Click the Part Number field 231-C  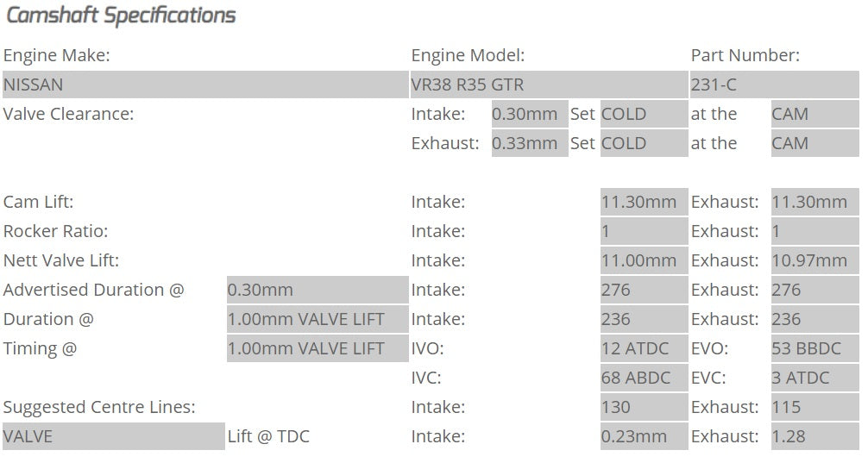point(774,85)
